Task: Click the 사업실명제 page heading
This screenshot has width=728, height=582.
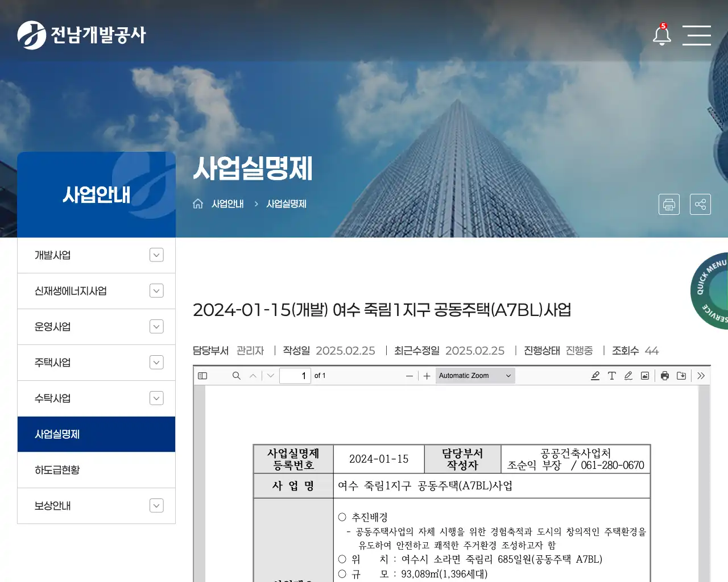Action: [x=253, y=168]
